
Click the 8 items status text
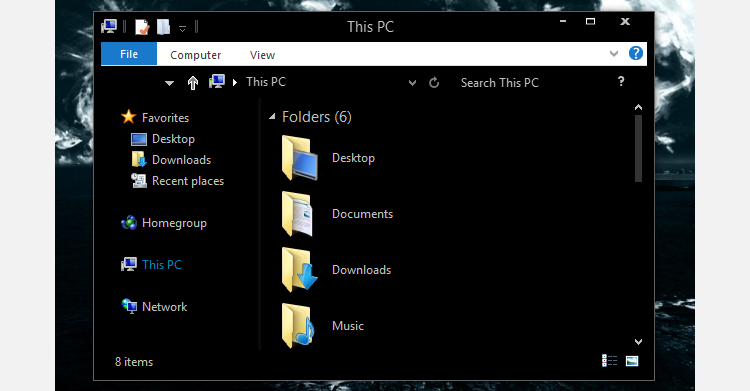[134, 362]
